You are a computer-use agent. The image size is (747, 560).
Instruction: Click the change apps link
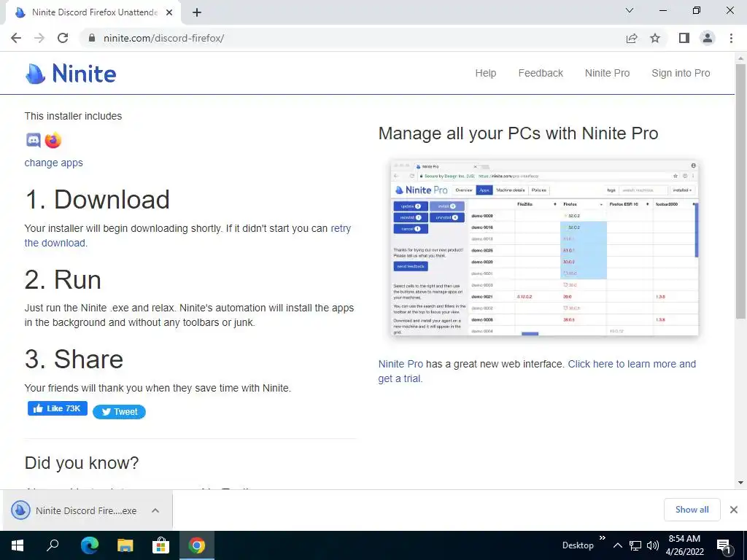pyautogui.click(x=54, y=163)
